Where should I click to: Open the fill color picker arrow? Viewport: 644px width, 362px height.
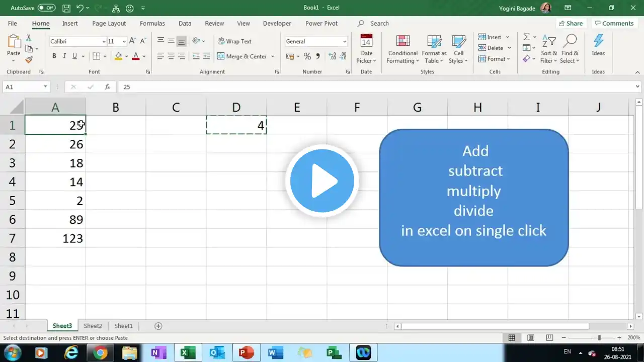coord(126,56)
